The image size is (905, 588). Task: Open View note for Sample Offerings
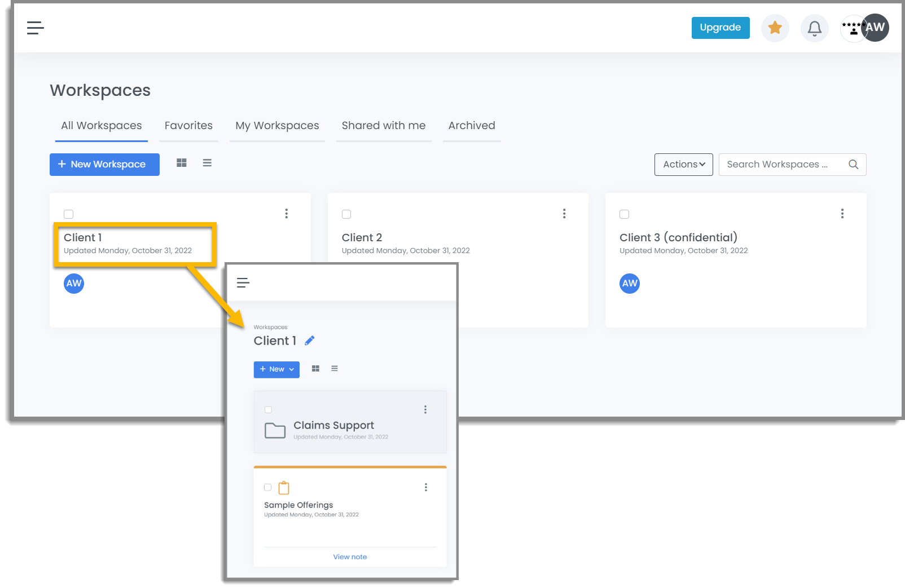tap(350, 556)
